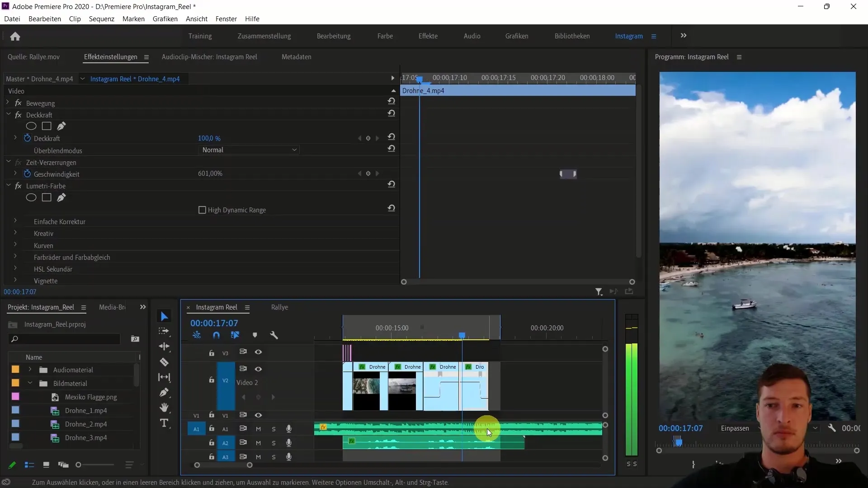Select the Selection tool arrow
The width and height of the screenshot is (868, 488).
click(x=164, y=316)
